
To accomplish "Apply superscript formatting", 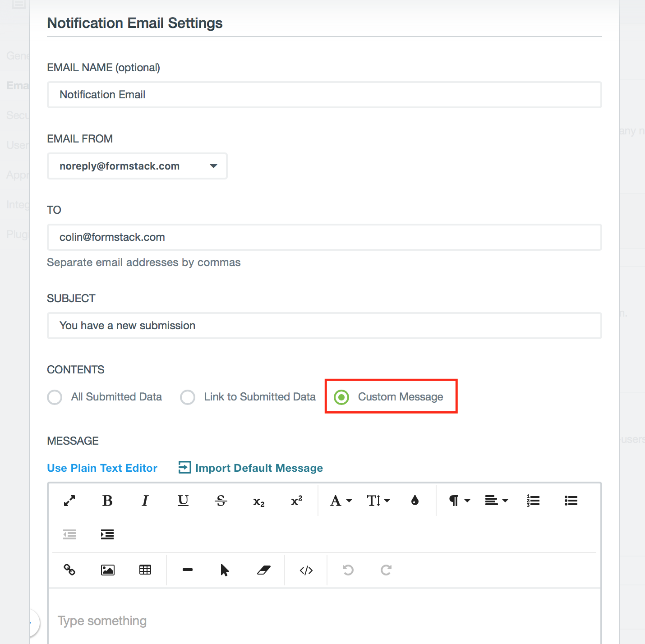I will coord(296,501).
